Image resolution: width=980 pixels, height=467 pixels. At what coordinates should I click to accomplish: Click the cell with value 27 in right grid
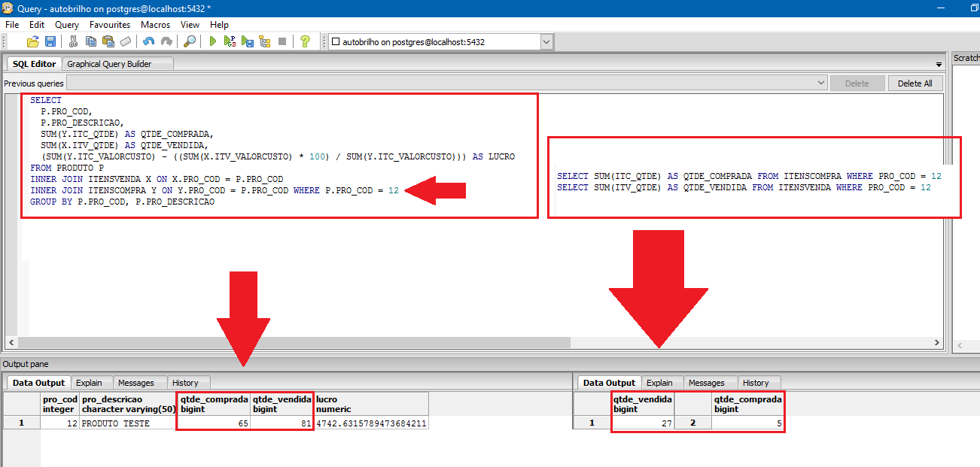pyautogui.click(x=642, y=423)
